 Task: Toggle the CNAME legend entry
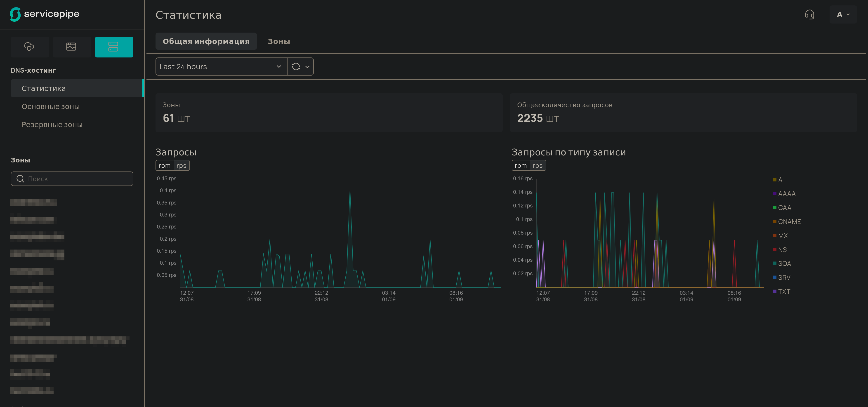[789, 221]
